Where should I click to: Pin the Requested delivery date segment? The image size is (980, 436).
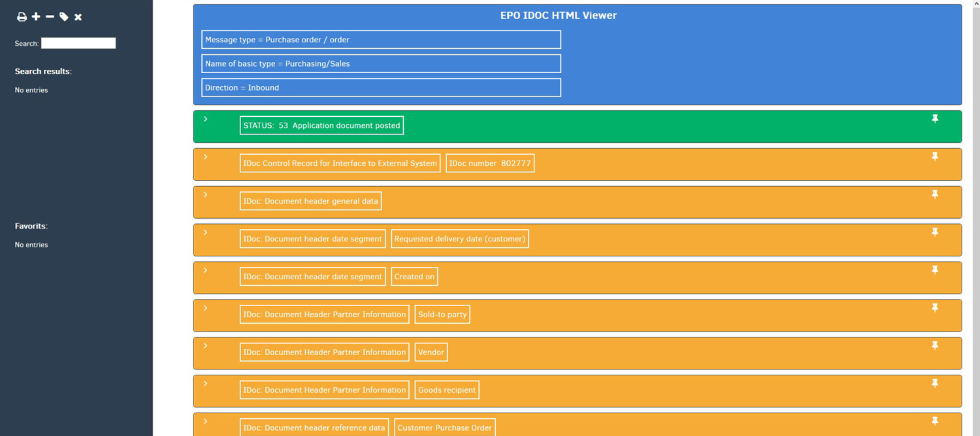(x=935, y=232)
